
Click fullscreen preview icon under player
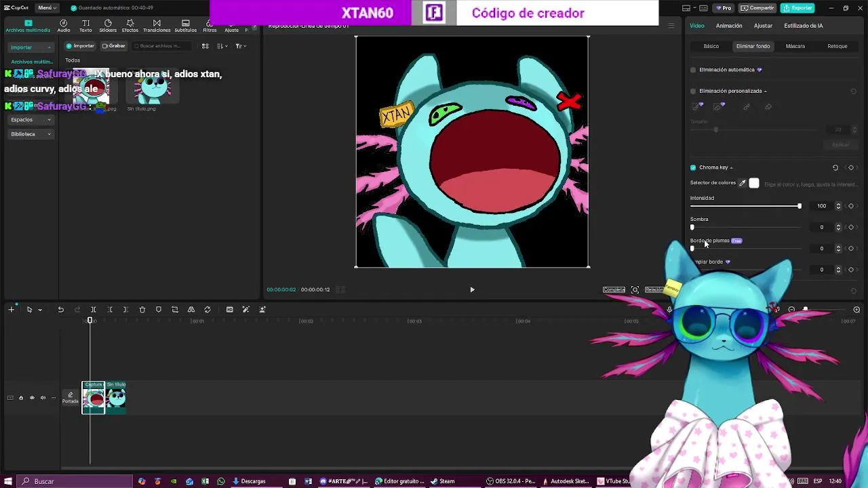tap(635, 290)
